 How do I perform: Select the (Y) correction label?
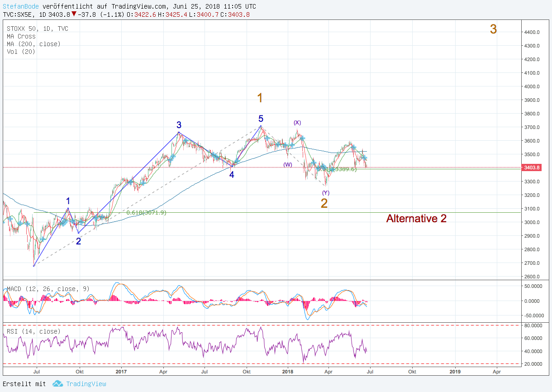coord(326,193)
